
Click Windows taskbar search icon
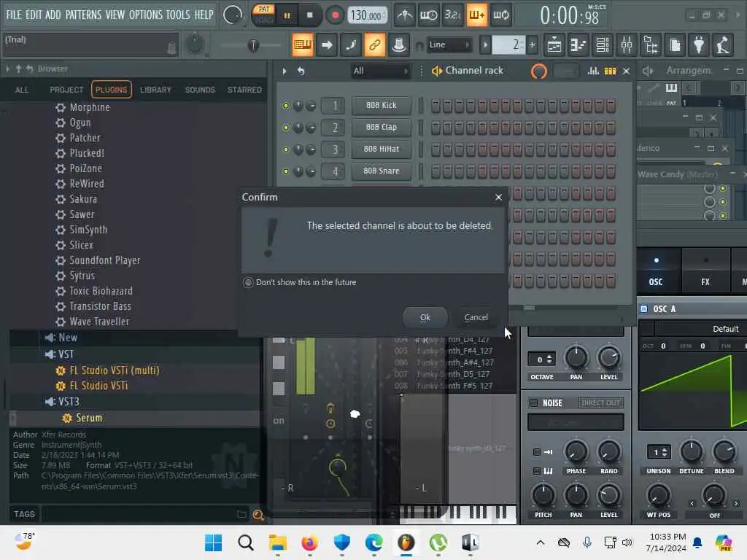pyautogui.click(x=246, y=542)
